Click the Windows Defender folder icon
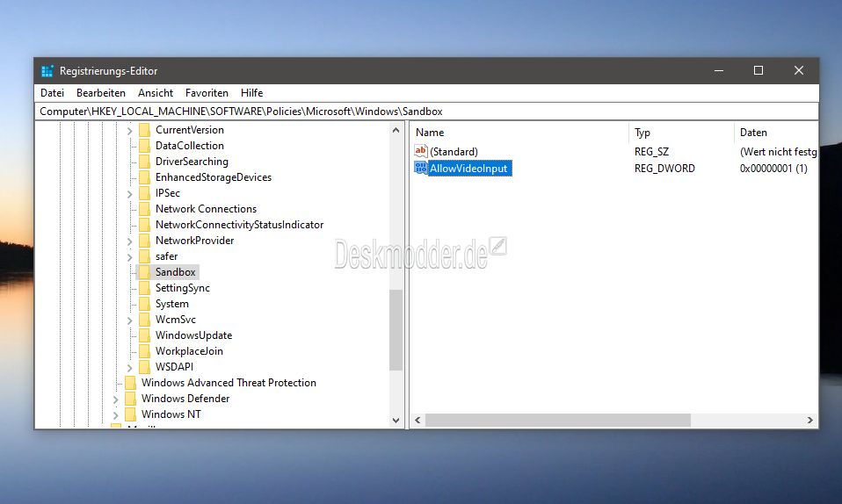The width and height of the screenshot is (842, 504). (130, 399)
